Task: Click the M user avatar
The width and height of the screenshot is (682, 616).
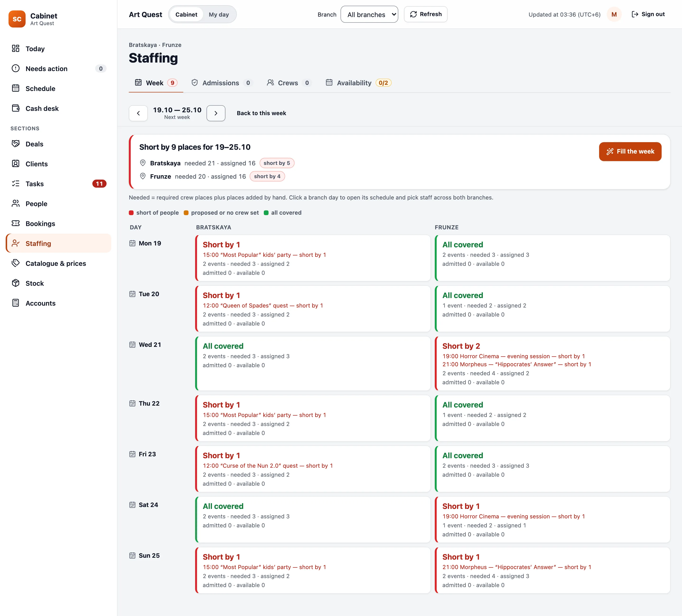Action: pos(614,14)
